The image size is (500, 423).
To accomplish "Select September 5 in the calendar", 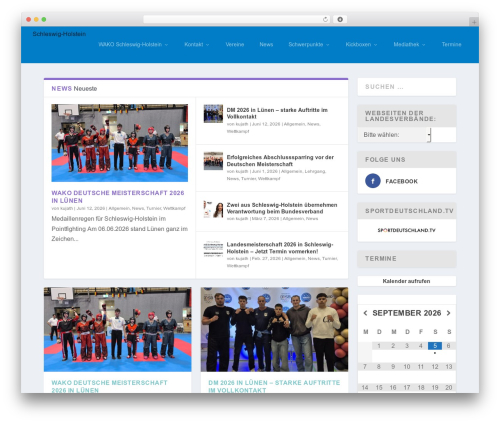I will pos(435,346).
